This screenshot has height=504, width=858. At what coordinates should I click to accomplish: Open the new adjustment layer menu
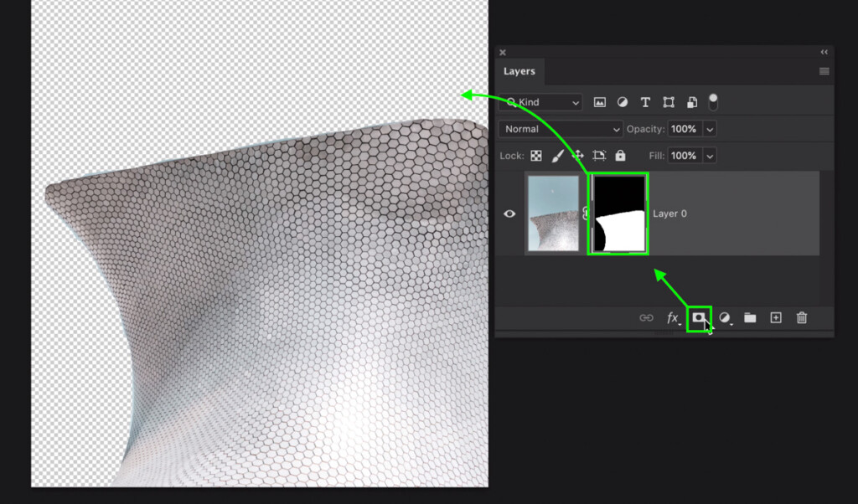coord(724,318)
